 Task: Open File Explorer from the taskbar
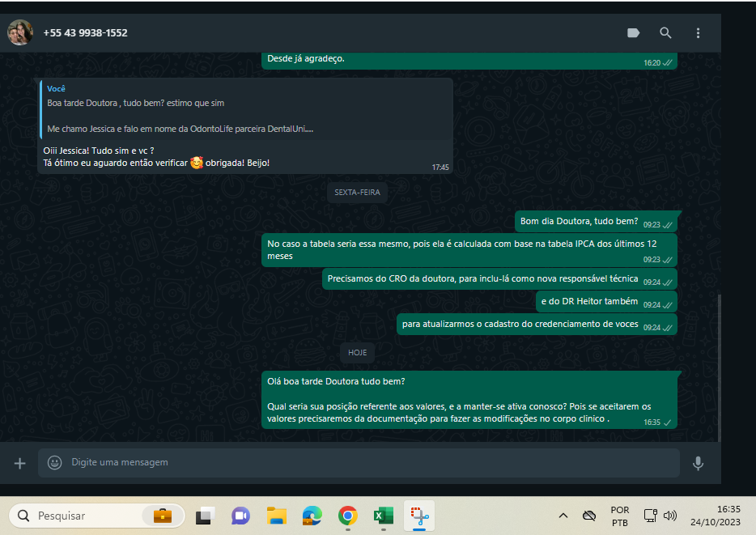(x=277, y=516)
